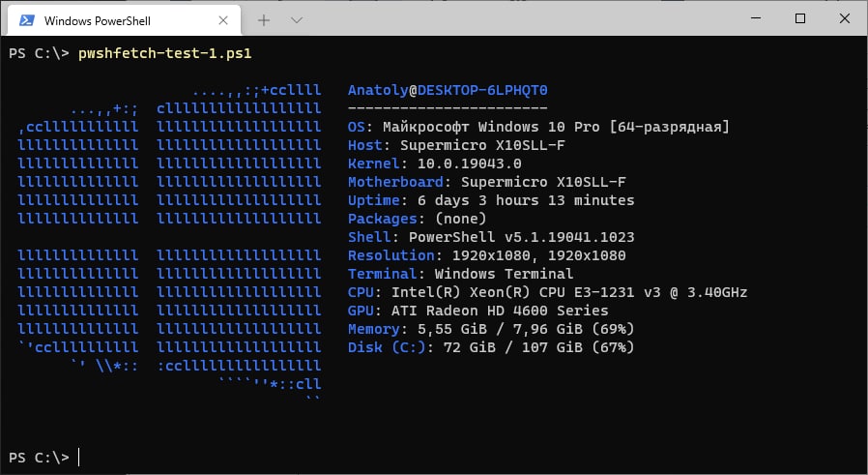Click the Disk (C:): 72 GiB line
The height and width of the screenshot is (475, 868).
coord(491,347)
